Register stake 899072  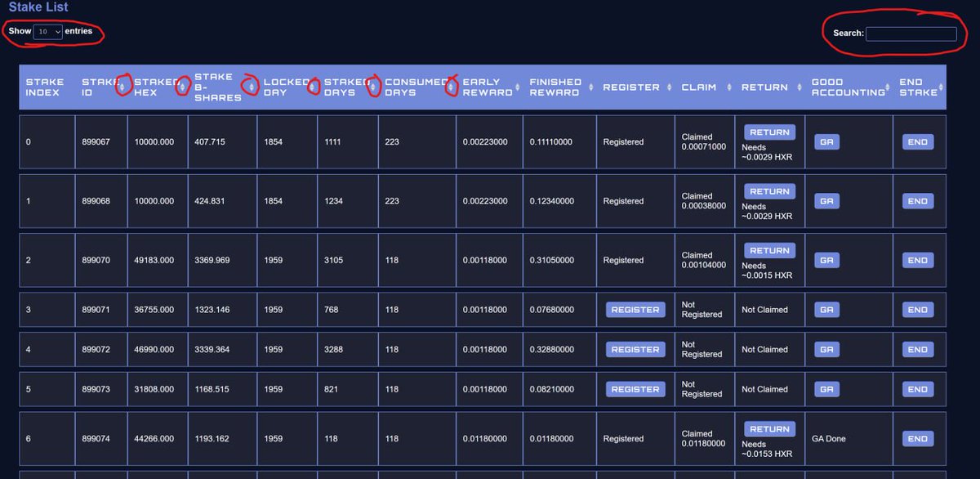pyautogui.click(x=635, y=349)
